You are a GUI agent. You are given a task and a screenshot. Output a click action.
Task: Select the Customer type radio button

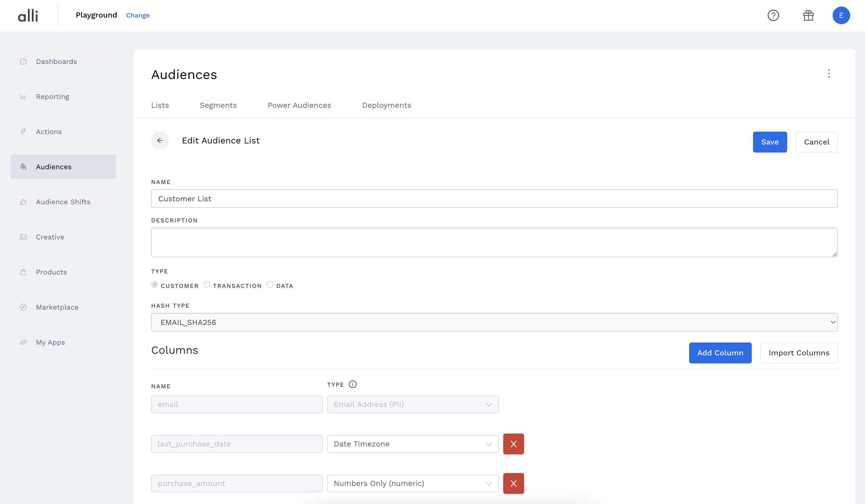point(155,284)
